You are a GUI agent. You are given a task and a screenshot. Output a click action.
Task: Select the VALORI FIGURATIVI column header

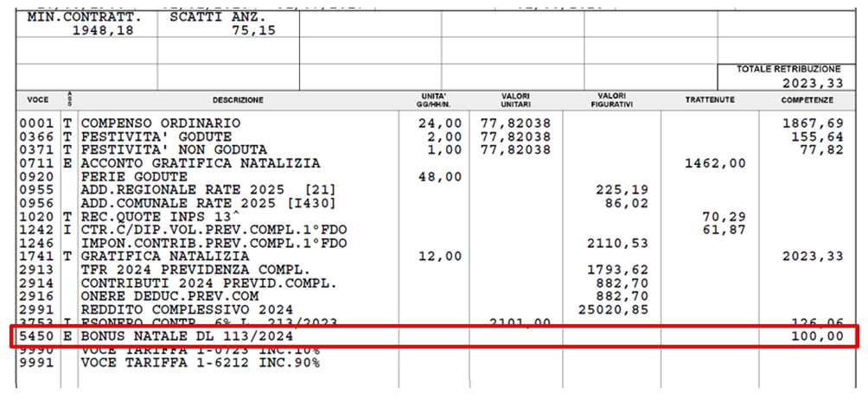[x=611, y=100]
